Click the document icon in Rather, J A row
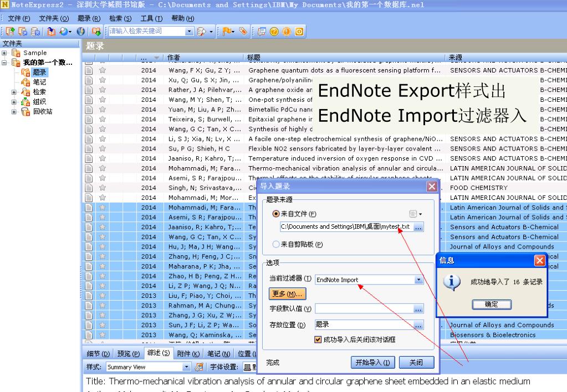Image resolution: width=567 pixels, height=392 pixels. [x=89, y=90]
